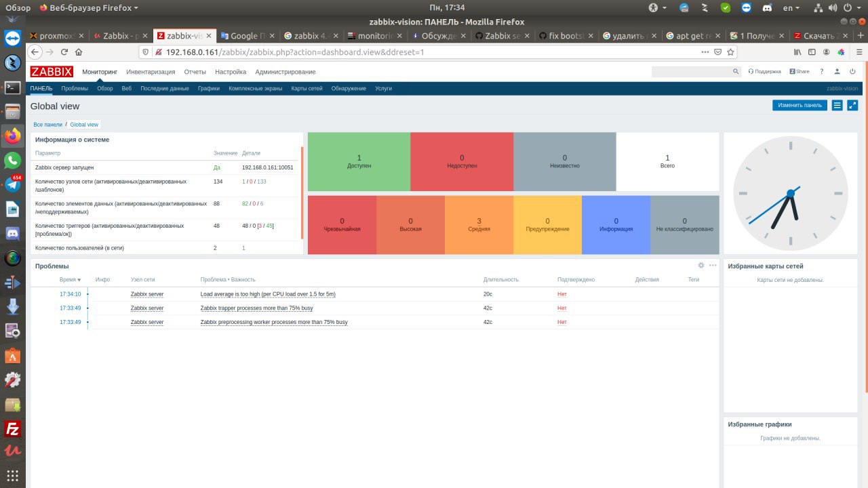Screen dimensions: 868x488
Task: Open the Инвентаризация main menu
Action: tap(151, 72)
